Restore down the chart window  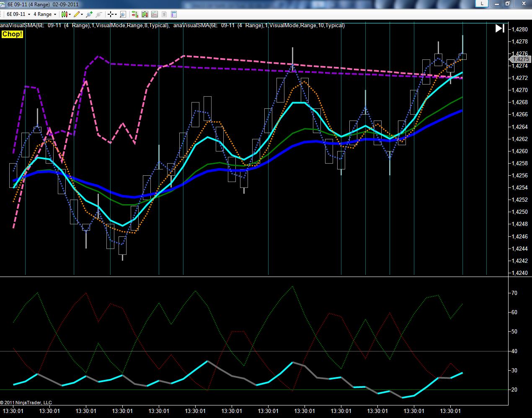point(508,3)
